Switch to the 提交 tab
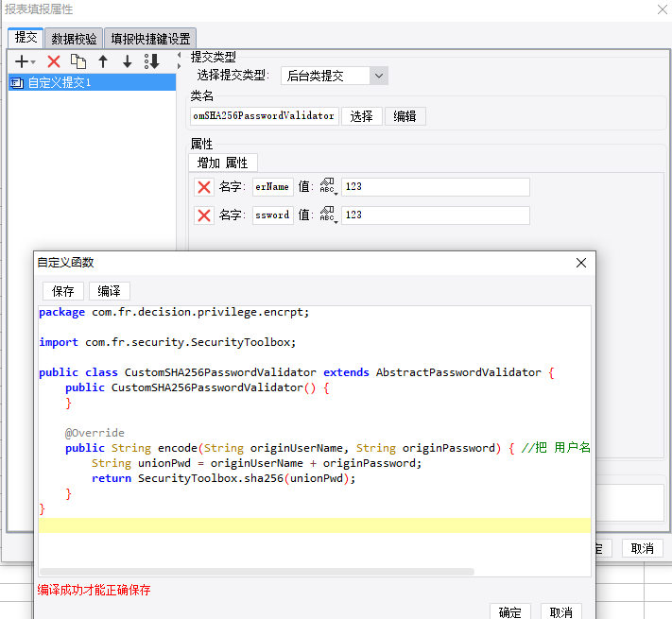This screenshot has width=672, height=619. tap(26, 38)
